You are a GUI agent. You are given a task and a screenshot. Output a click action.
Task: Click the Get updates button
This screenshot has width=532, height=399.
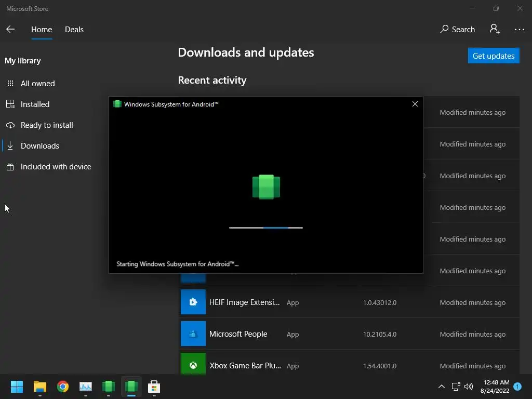coord(494,56)
